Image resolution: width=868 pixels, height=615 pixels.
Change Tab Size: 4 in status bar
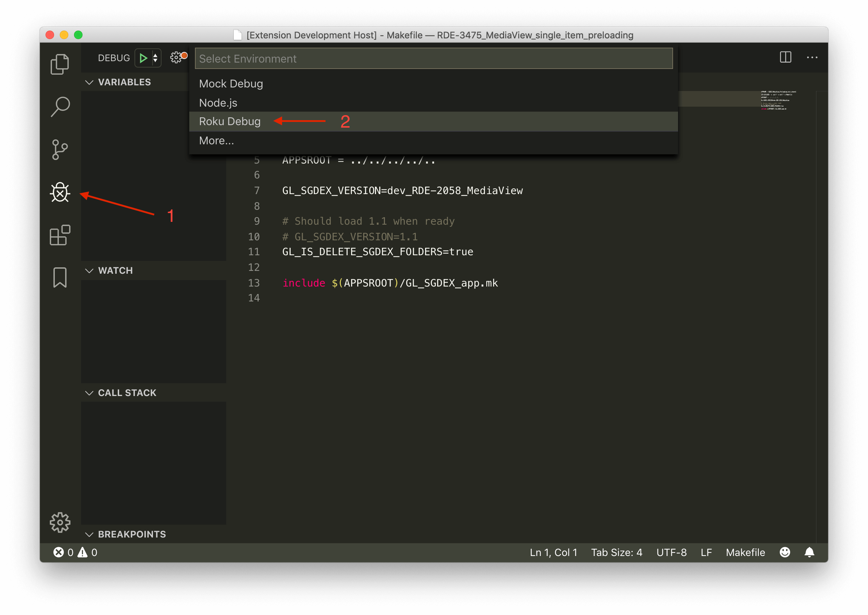pyautogui.click(x=616, y=552)
